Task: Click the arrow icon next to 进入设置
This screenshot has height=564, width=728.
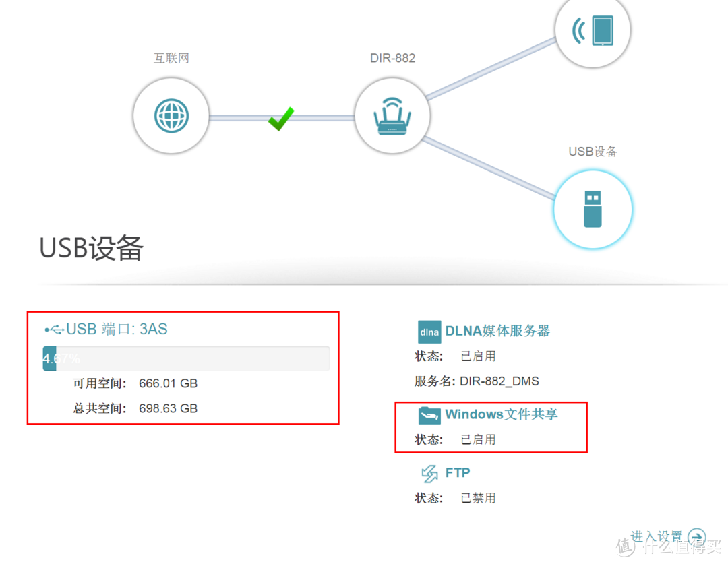Action: [696, 537]
